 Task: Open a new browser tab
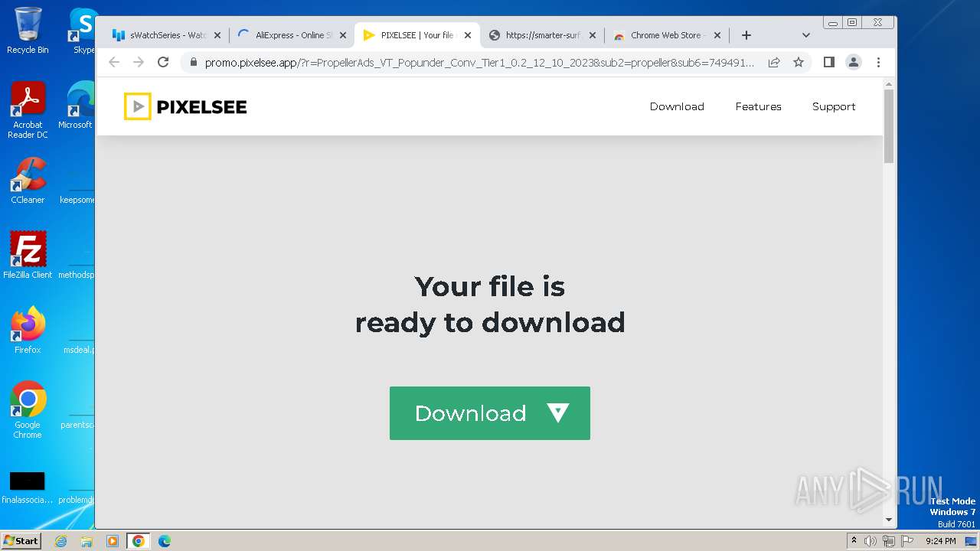point(746,35)
